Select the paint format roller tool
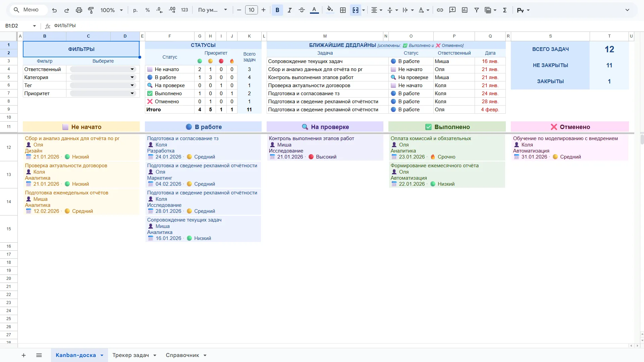 91,10
